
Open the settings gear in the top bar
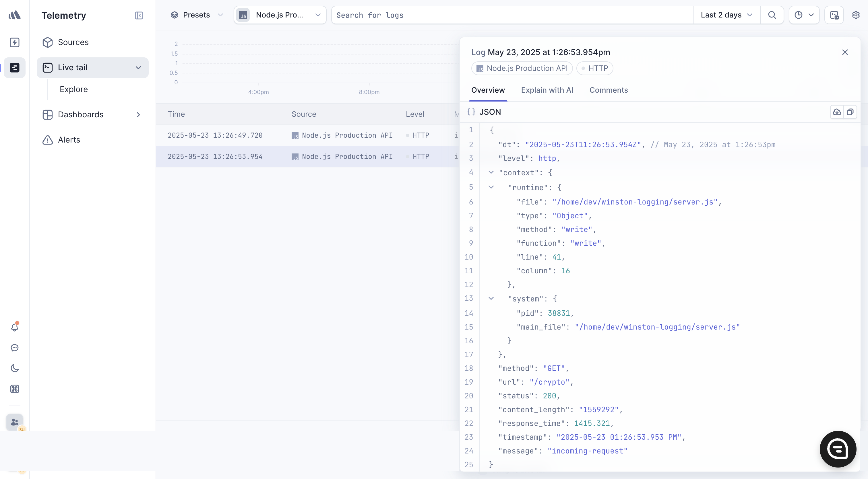[x=856, y=15]
